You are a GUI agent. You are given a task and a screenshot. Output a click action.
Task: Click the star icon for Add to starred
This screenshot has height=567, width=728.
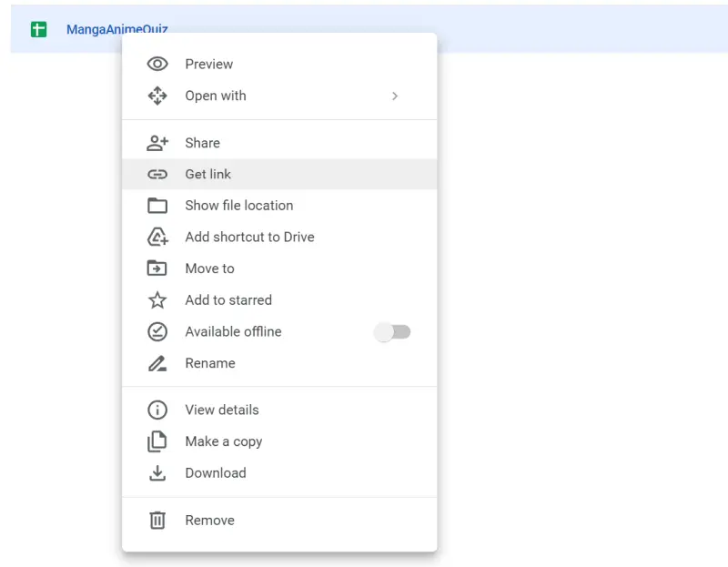coord(157,300)
